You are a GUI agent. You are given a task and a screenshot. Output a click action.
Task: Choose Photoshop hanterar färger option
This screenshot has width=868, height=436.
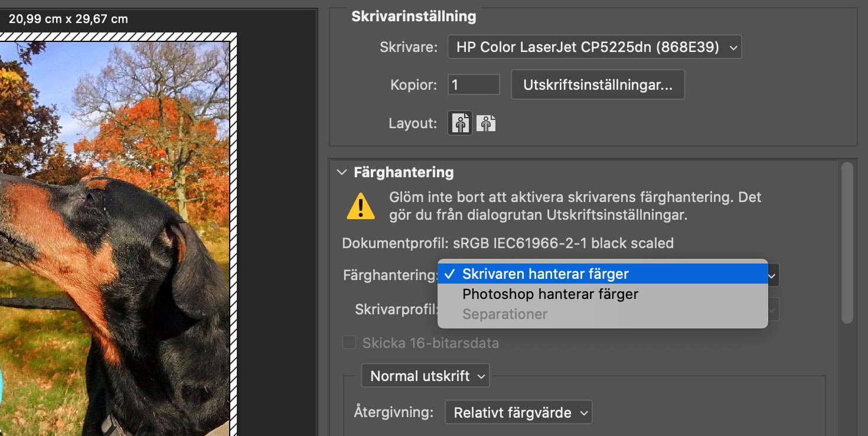602,294
